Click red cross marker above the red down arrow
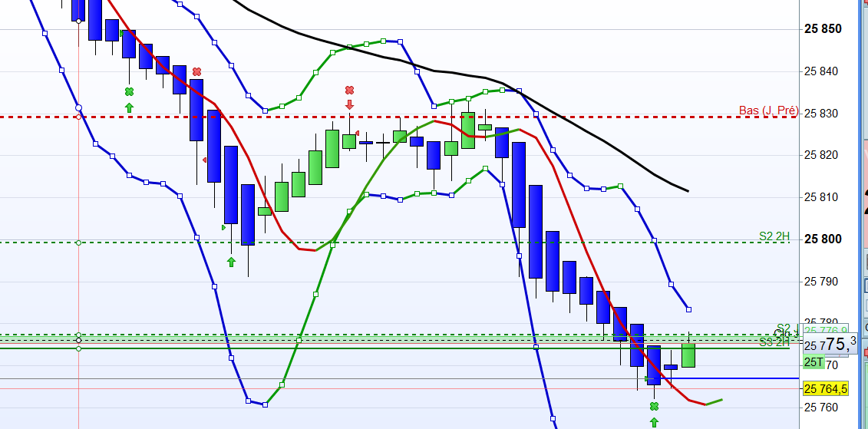 coord(349,91)
